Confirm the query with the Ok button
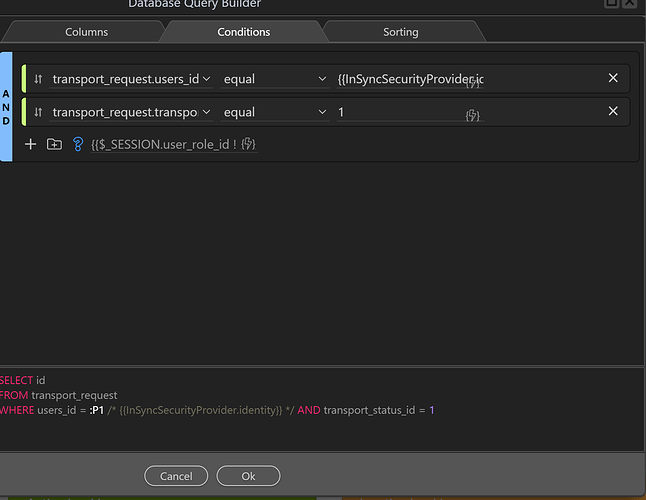This screenshot has width=646, height=500. (248, 476)
